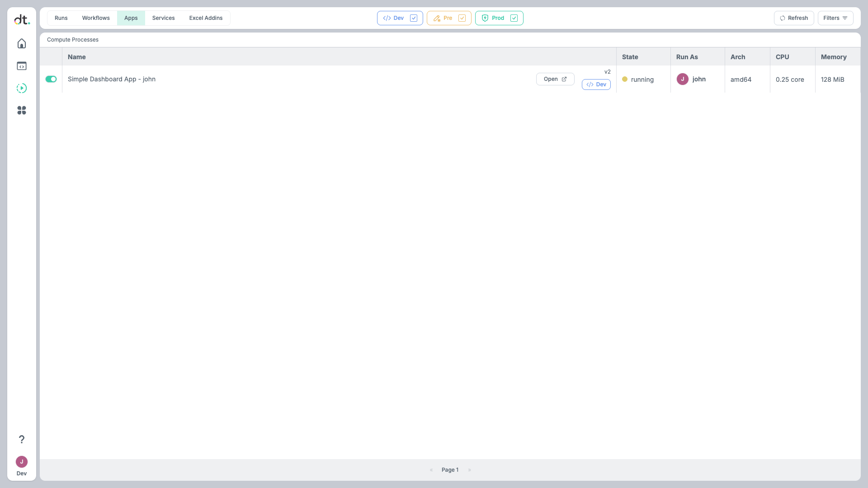Screen dimensions: 868x488
Task: Uncheck the Dev environment checkbox
Action: (413, 18)
